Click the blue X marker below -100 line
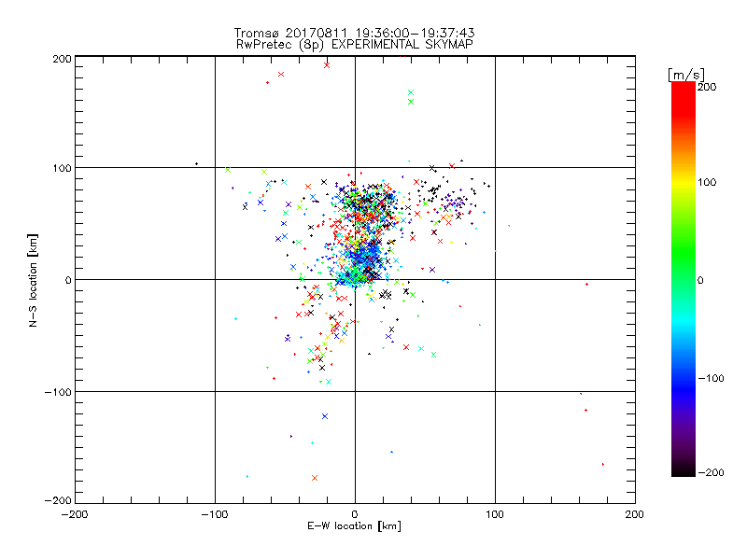This screenshot has height=560, width=747. 325,416
